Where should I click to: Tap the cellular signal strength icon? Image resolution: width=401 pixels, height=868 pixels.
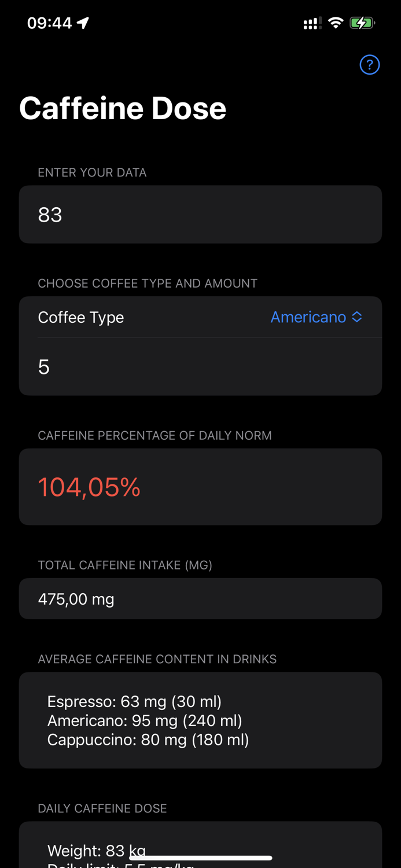click(x=312, y=21)
